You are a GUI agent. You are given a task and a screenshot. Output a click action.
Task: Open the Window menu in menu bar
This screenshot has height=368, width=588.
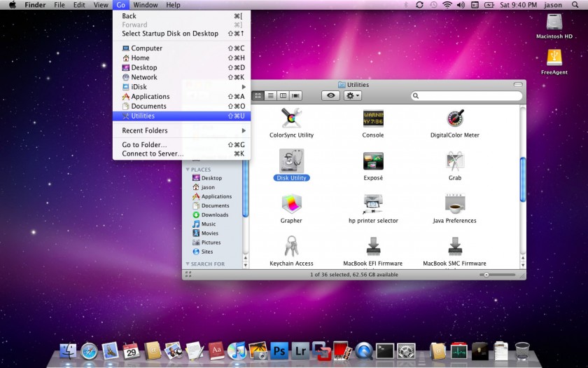coord(146,5)
